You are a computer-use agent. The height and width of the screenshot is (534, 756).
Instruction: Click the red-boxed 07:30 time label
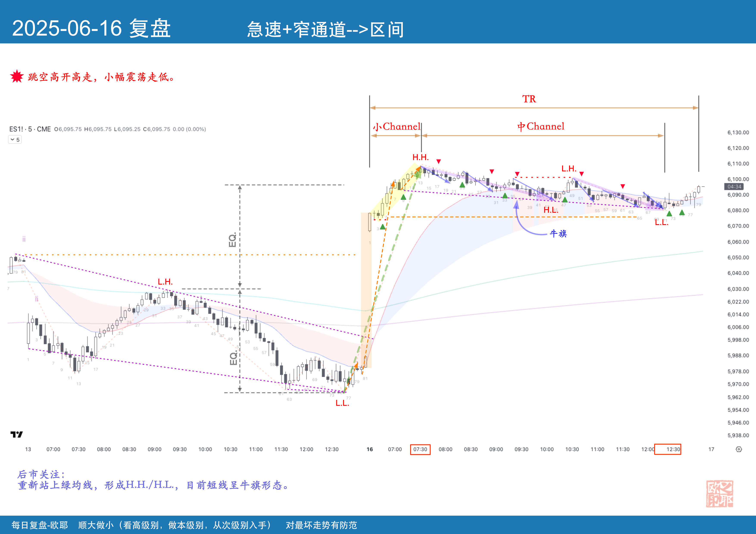pos(420,449)
